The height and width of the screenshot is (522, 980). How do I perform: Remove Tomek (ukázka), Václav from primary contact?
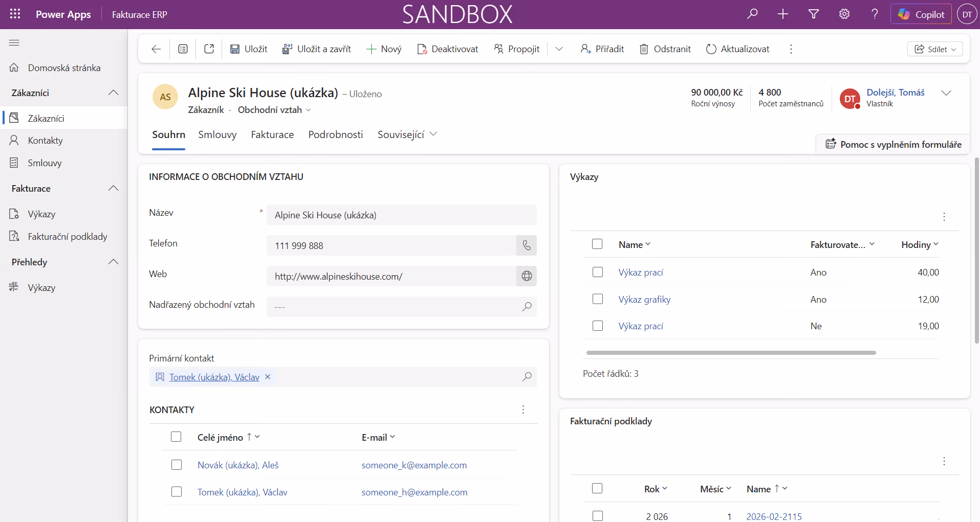pyautogui.click(x=268, y=377)
